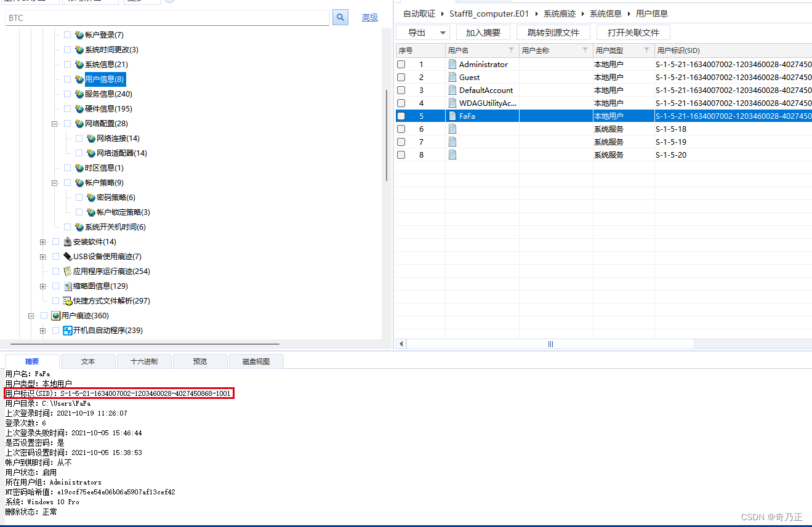812x527 pixels.
Task: Tick the checkbox of the row 8
Action: pyautogui.click(x=401, y=155)
